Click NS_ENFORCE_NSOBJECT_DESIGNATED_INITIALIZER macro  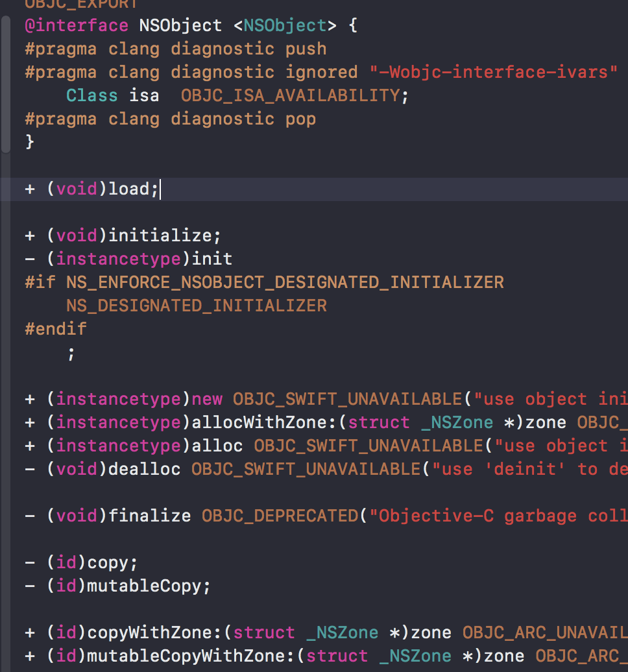click(x=285, y=282)
